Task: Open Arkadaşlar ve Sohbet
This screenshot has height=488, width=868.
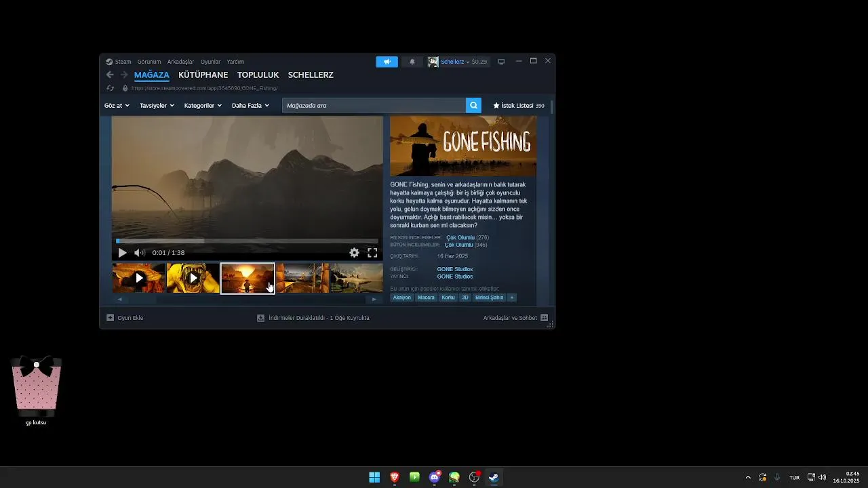Action: 515,318
